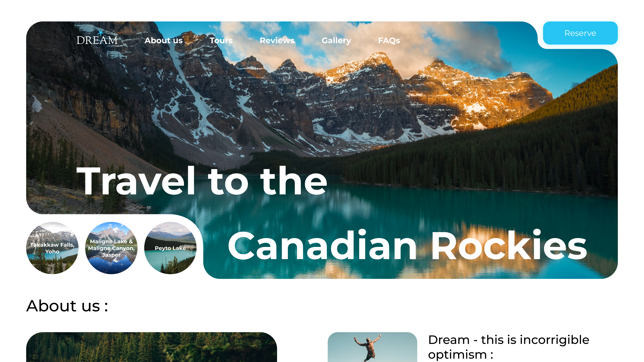Open the jumping man photo card
The width and height of the screenshot is (644, 362).
click(372, 347)
